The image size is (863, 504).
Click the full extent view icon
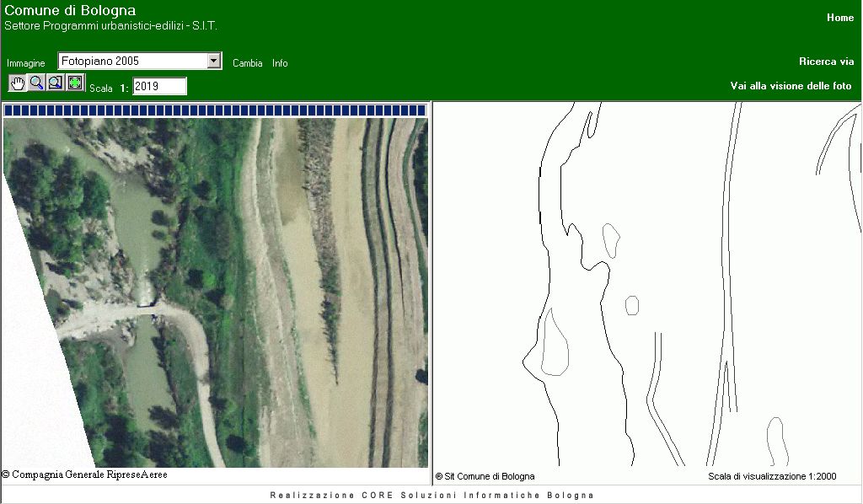click(x=75, y=83)
